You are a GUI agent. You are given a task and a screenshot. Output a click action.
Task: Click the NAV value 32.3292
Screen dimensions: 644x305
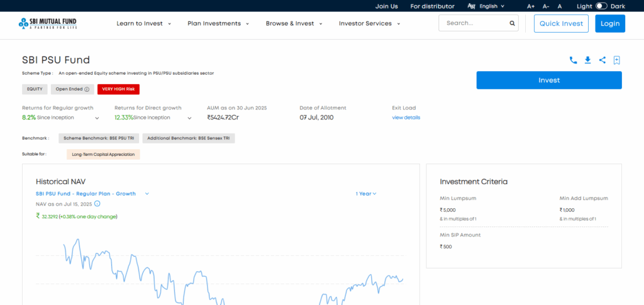[50, 216]
